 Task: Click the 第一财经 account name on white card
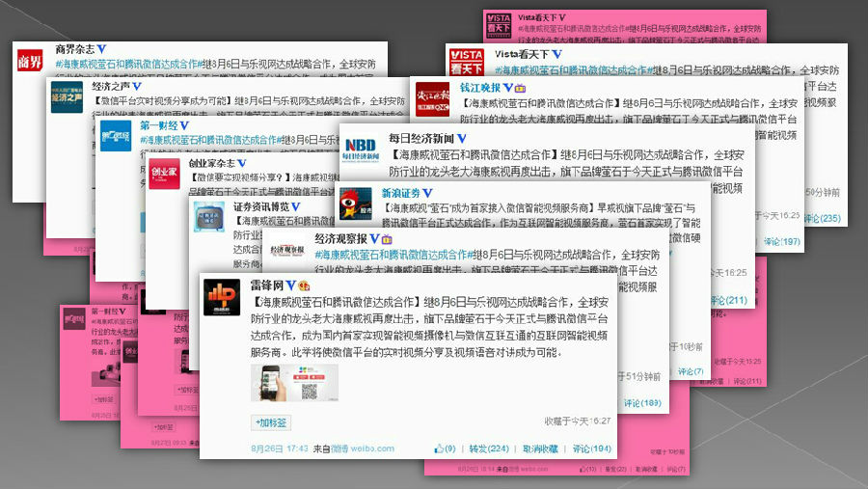click(158, 125)
